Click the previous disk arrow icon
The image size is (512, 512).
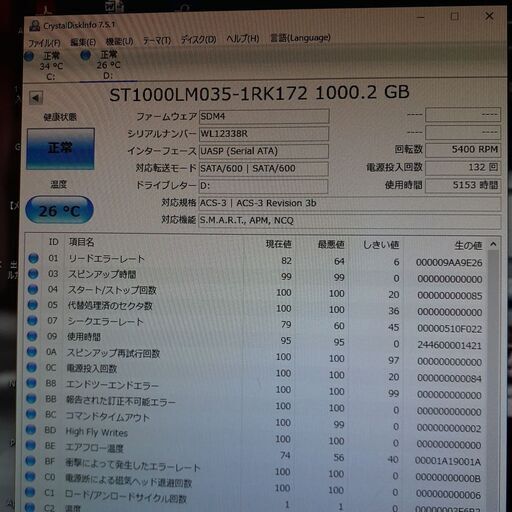(36, 98)
